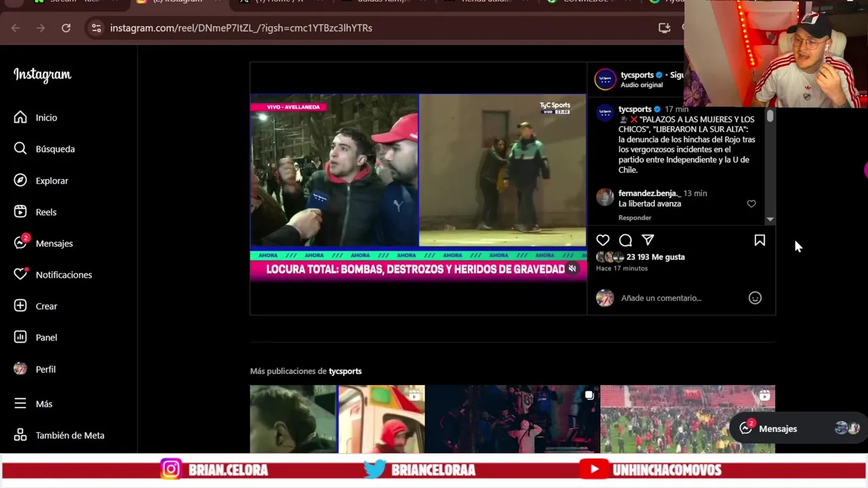Select Inicio label in sidebar

[x=46, y=117]
